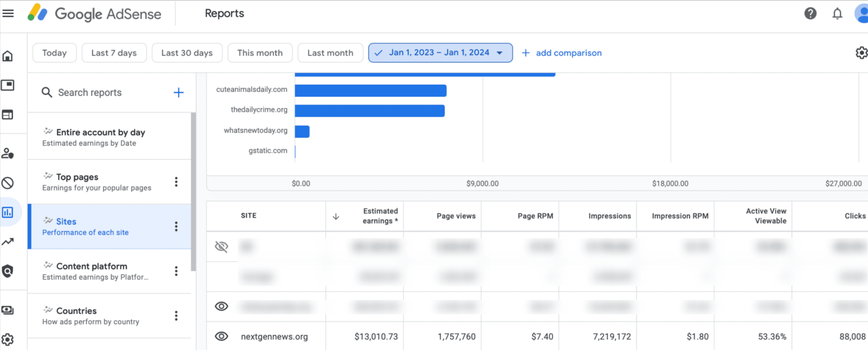The width and height of the screenshot is (868, 350).
Task: Show the hidden first site row
Action: tap(221, 247)
